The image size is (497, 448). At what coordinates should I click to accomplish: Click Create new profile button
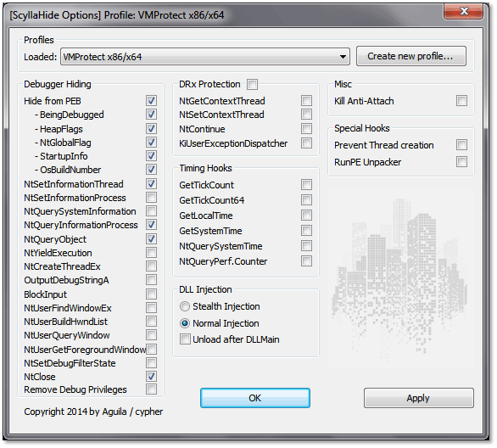click(410, 56)
